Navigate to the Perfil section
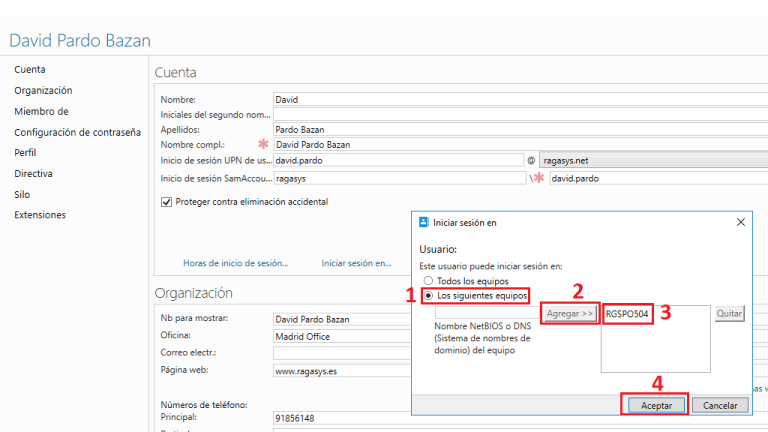The width and height of the screenshot is (768, 432). tap(26, 153)
